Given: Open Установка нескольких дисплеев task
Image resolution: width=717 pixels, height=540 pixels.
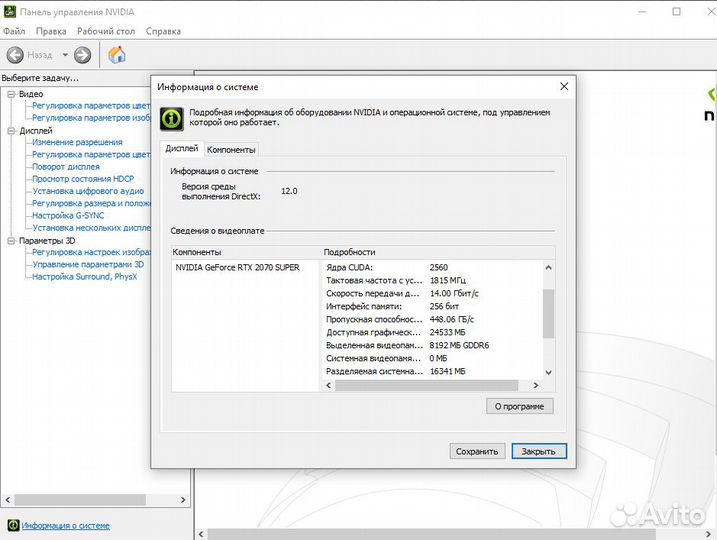Looking at the screenshot, I should click(91, 228).
